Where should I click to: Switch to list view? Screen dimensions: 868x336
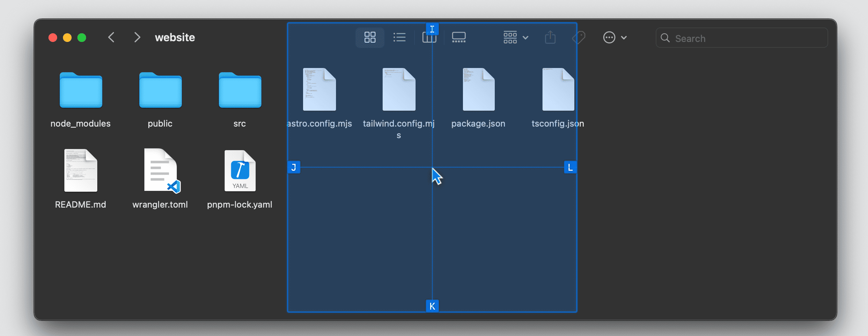[399, 37]
